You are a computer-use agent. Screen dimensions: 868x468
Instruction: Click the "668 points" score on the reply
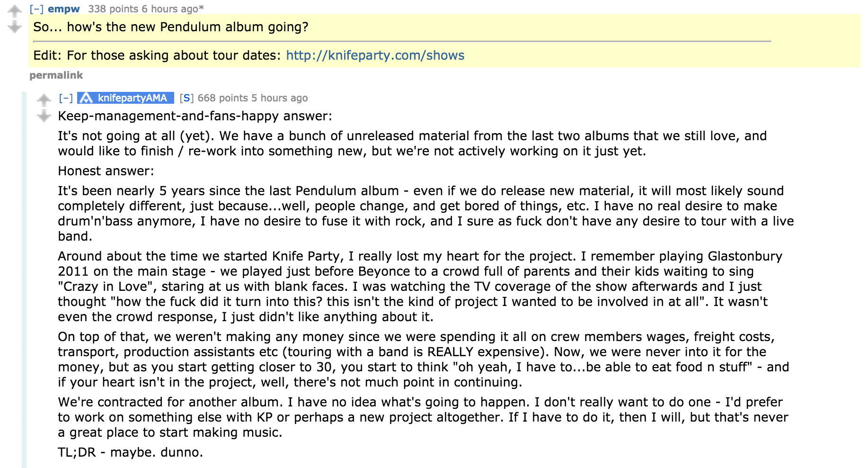[x=223, y=98]
